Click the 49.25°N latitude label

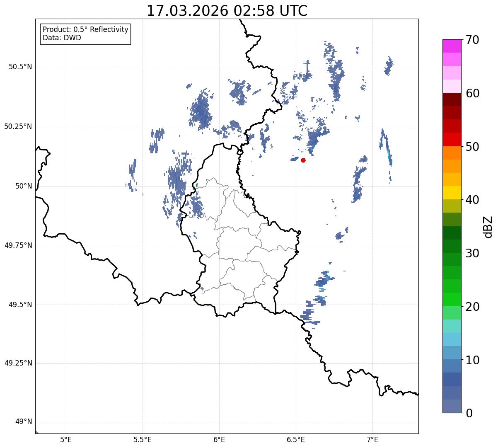(x=18, y=363)
